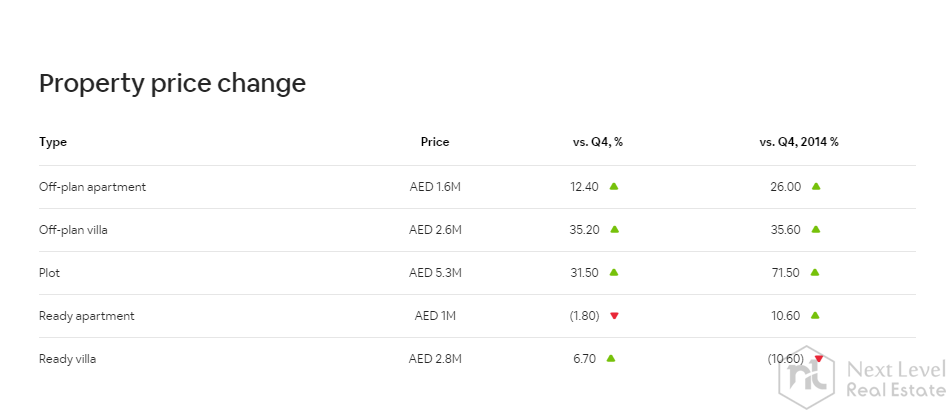Click the Type column header
The image size is (948, 416).
(x=53, y=142)
